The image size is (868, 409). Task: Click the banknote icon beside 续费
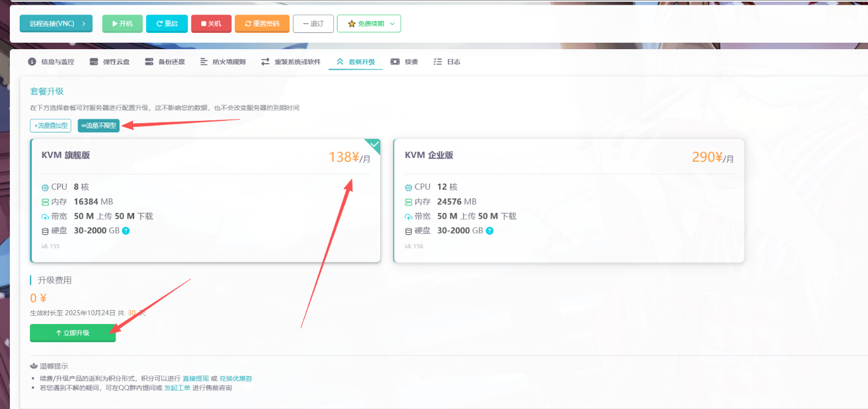pos(395,62)
